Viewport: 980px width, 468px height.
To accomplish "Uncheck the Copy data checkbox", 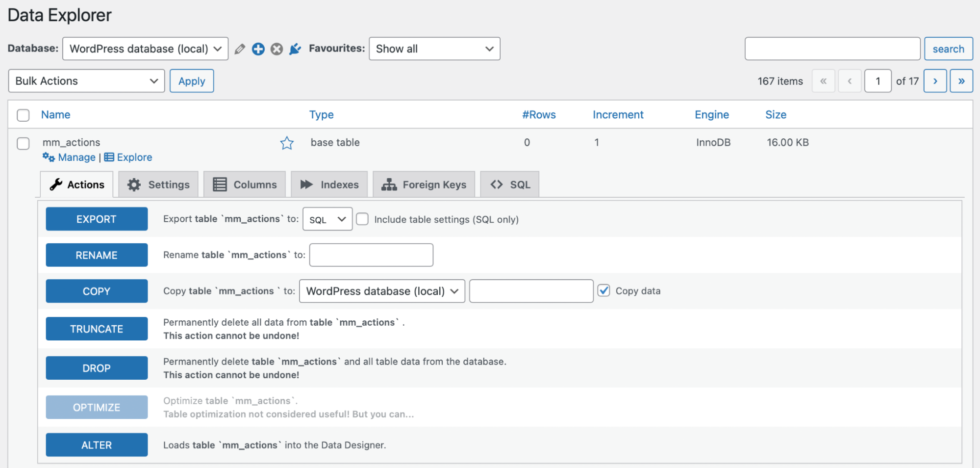I will click(604, 291).
